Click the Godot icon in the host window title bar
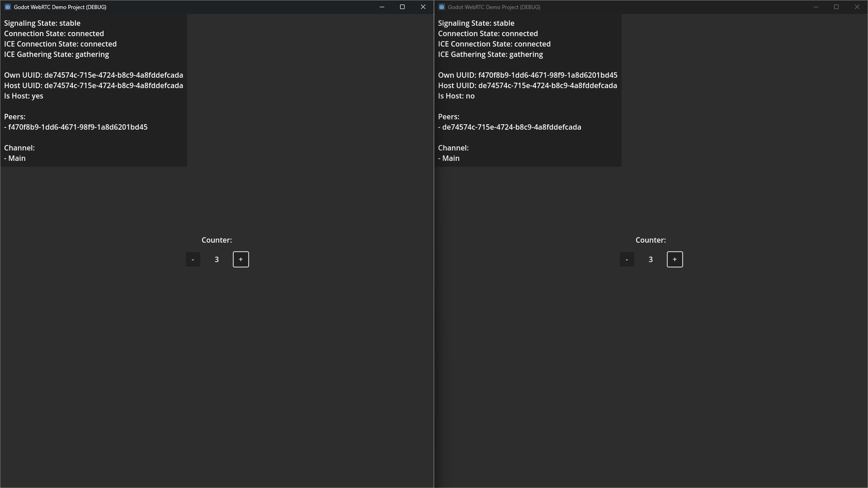 (x=7, y=7)
